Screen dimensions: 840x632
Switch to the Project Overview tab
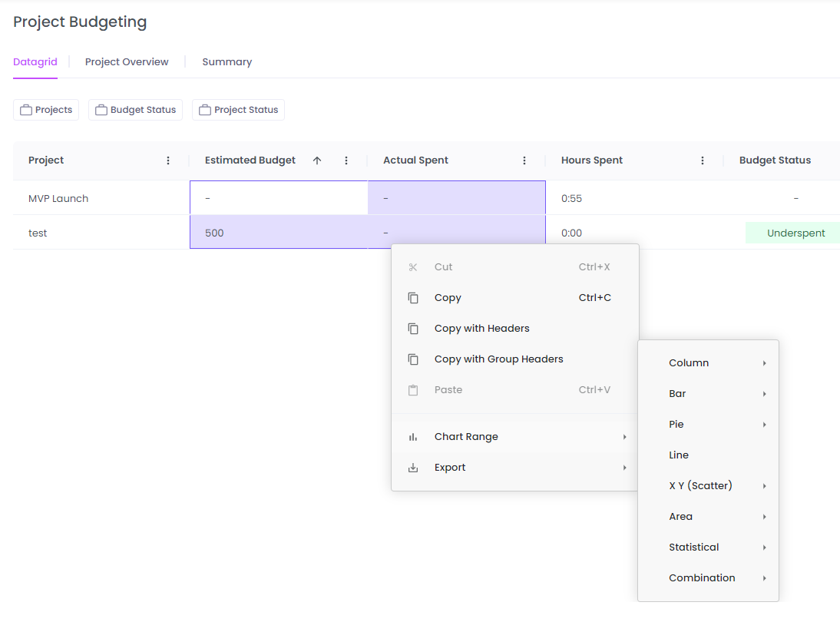tap(127, 61)
